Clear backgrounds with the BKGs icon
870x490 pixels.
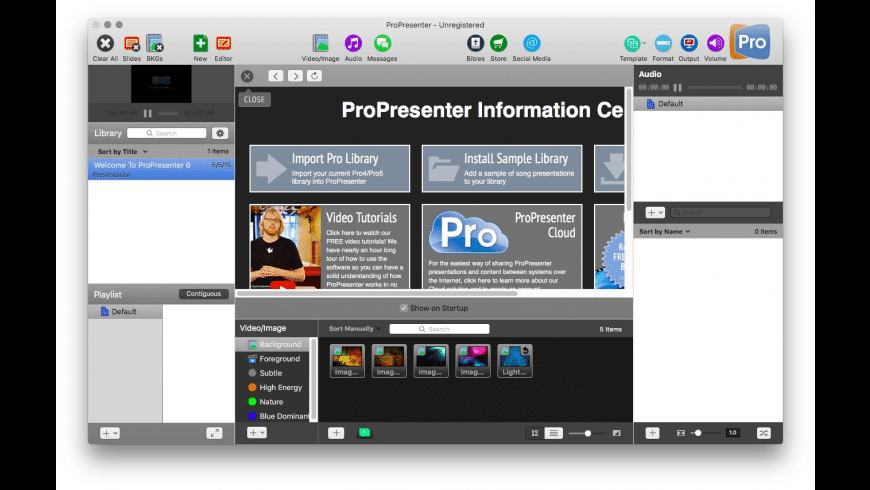[155, 43]
